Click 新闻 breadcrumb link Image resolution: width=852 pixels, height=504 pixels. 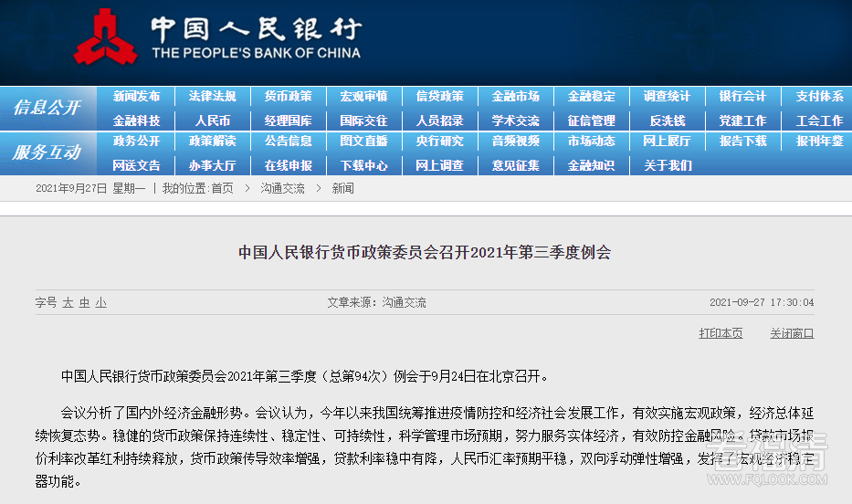pos(342,188)
